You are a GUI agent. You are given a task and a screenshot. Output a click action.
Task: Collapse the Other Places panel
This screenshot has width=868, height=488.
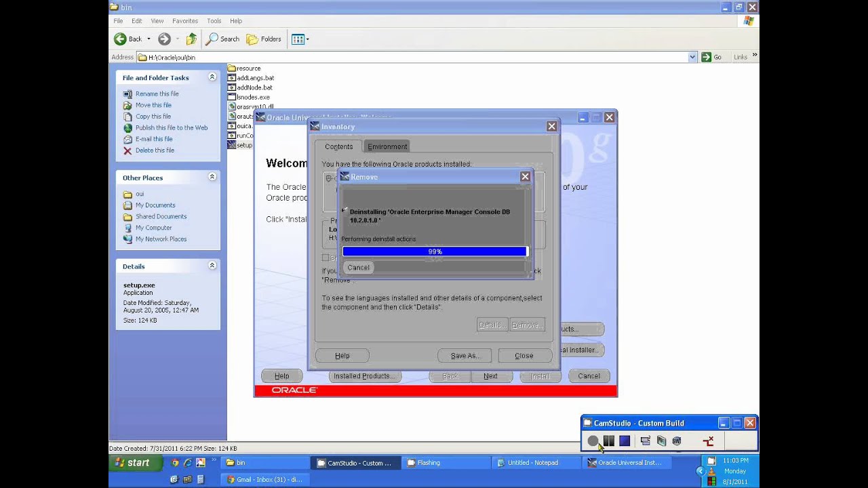click(x=212, y=177)
